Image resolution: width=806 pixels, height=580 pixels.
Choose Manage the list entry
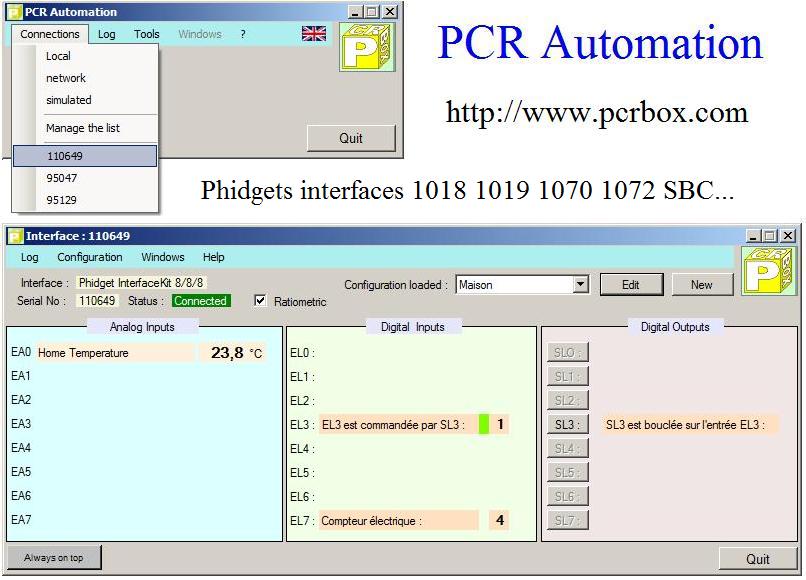point(83,128)
